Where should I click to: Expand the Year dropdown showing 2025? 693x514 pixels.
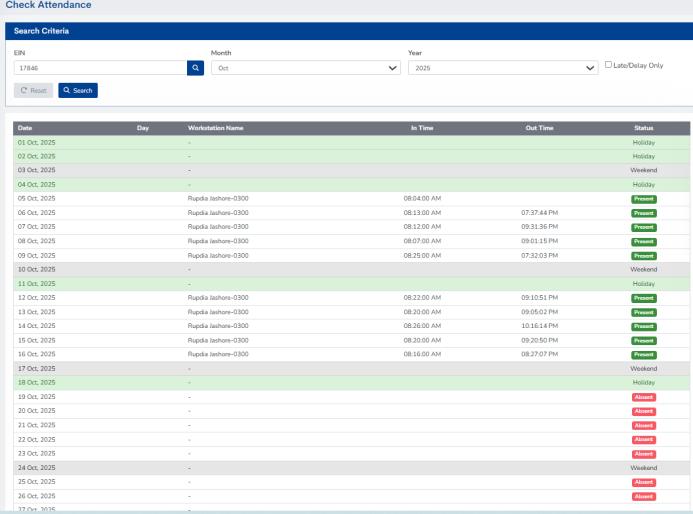(502, 68)
